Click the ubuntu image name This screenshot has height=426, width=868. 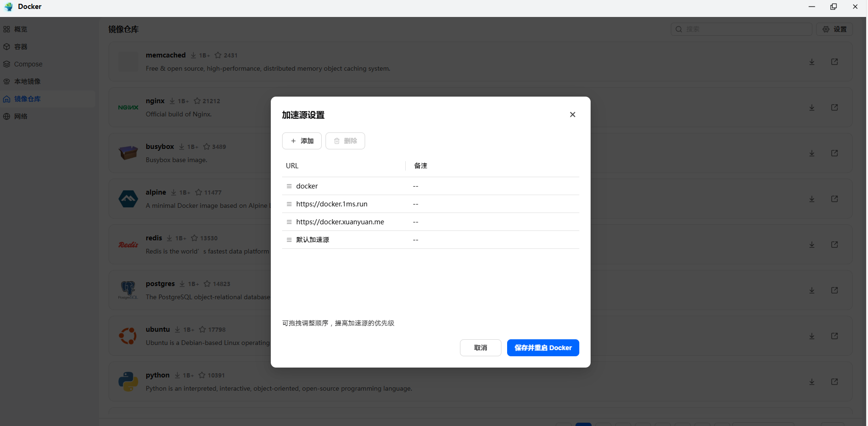(x=158, y=329)
